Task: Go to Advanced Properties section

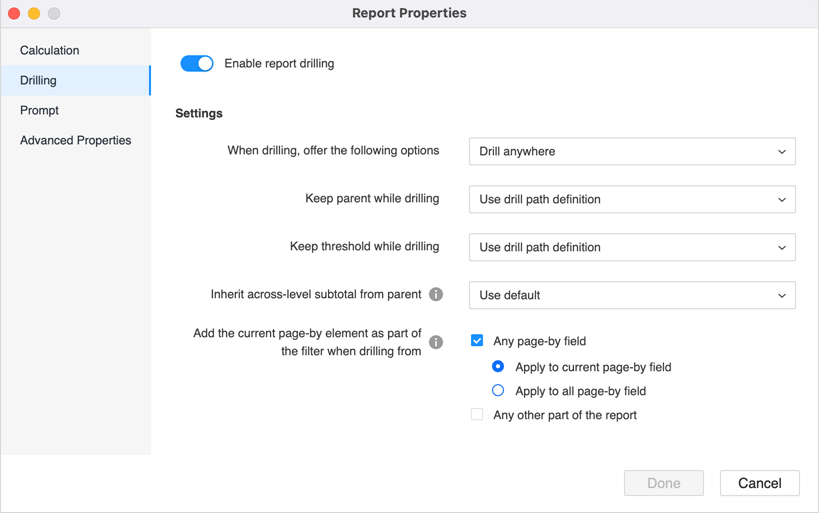Action: pyautogui.click(x=76, y=140)
